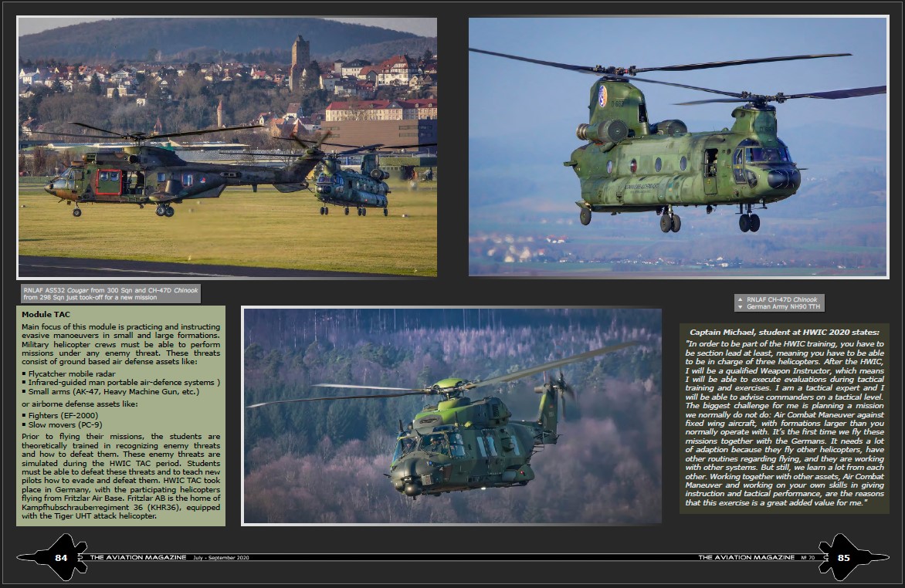This screenshot has height=588, width=905.
Task: Open the photo of the Chinook in flight
Action: pyautogui.click(x=678, y=147)
